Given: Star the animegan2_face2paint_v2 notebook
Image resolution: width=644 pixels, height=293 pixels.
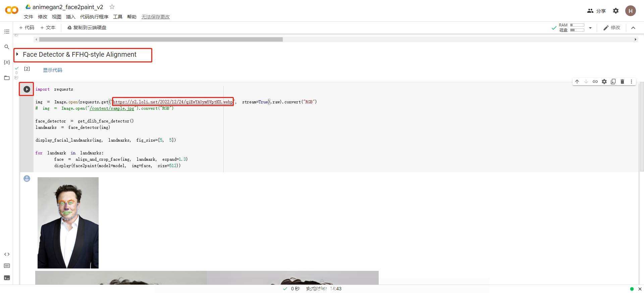Looking at the screenshot, I should pyautogui.click(x=112, y=7).
